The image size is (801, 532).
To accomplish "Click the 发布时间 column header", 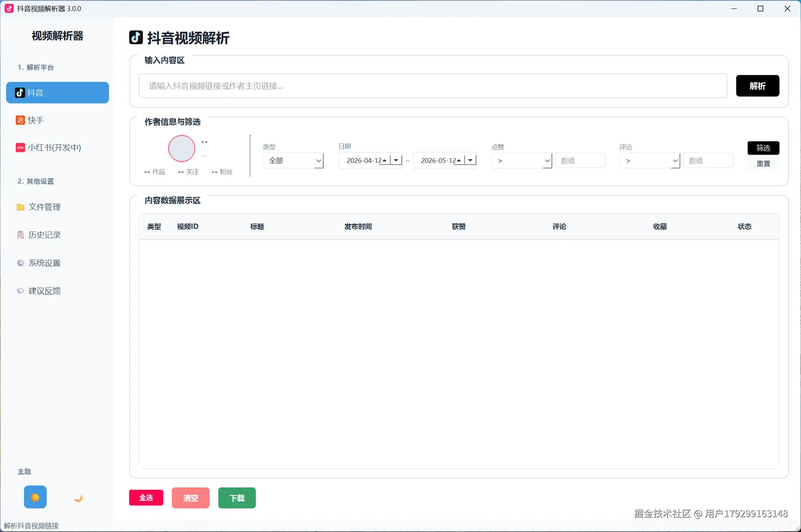I will coord(358,227).
